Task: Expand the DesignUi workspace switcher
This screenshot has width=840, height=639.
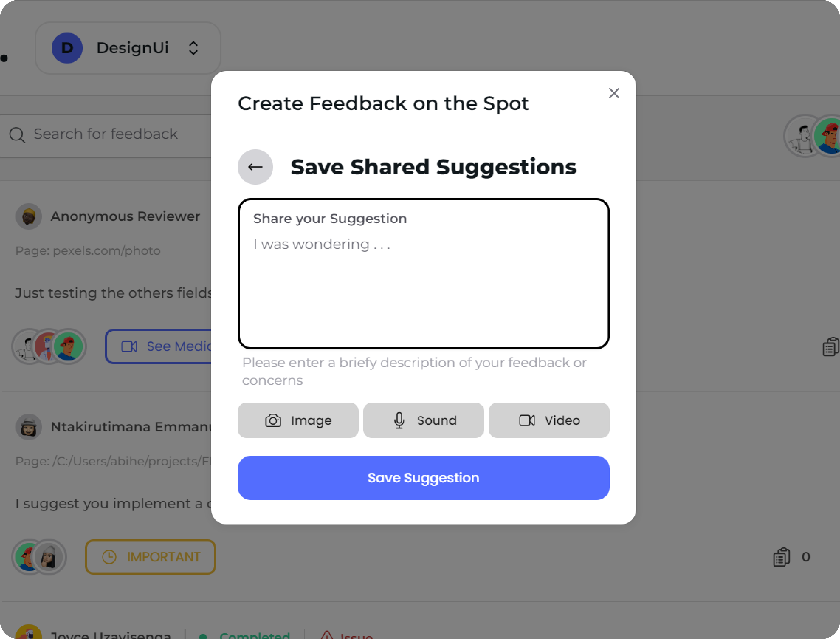Action: (193, 48)
